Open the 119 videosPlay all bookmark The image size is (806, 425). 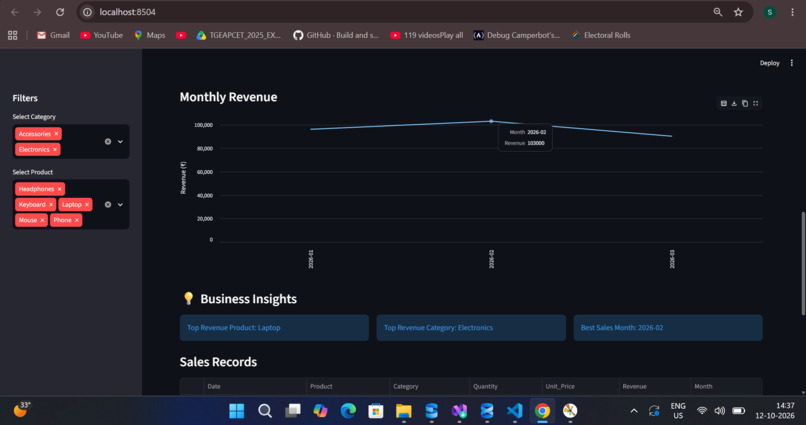point(427,35)
